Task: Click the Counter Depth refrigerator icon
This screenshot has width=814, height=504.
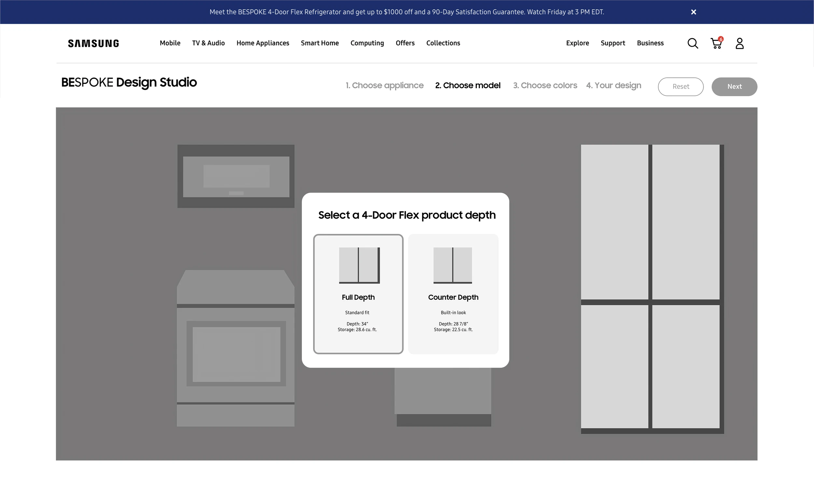Action: click(x=453, y=265)
